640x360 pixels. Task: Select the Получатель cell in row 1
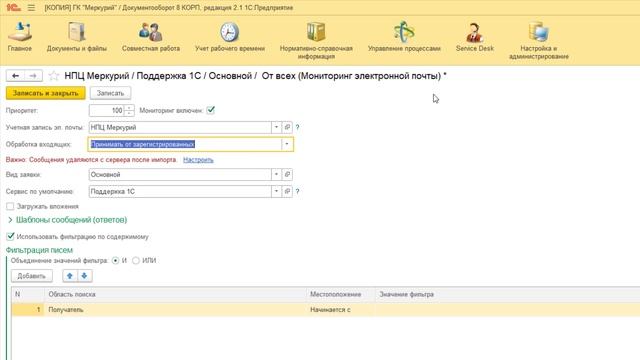pos(175,309)
